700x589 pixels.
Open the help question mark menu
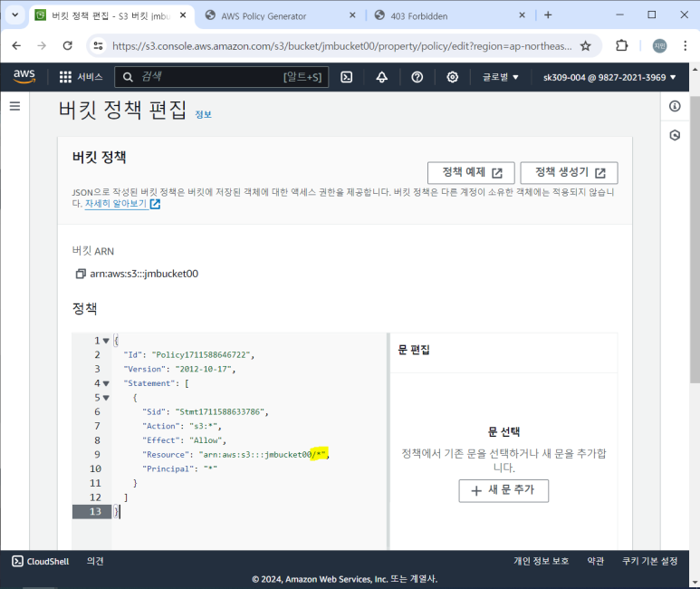click(417, 77)
